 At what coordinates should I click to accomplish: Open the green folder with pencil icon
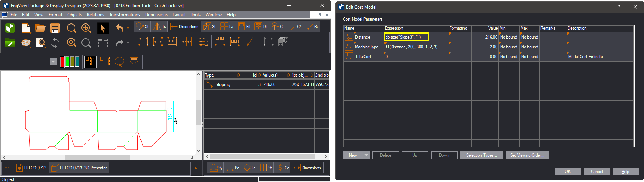pyautogui.click(x=10, y=43)
